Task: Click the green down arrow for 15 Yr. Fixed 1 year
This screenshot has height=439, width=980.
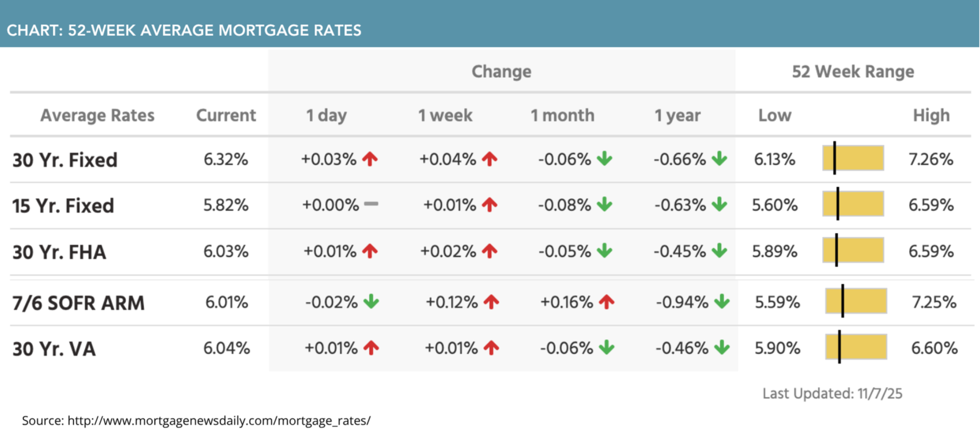Action: click(719, 205)
